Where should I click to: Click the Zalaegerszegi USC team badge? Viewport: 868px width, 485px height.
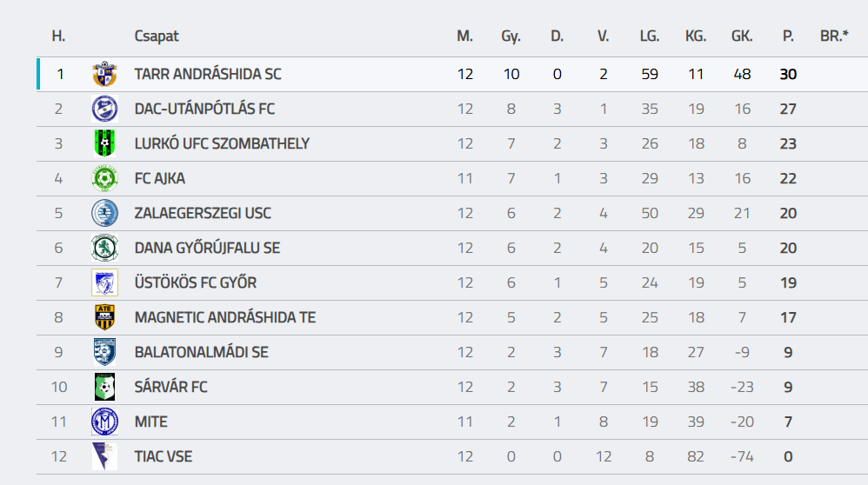[104, 213]
